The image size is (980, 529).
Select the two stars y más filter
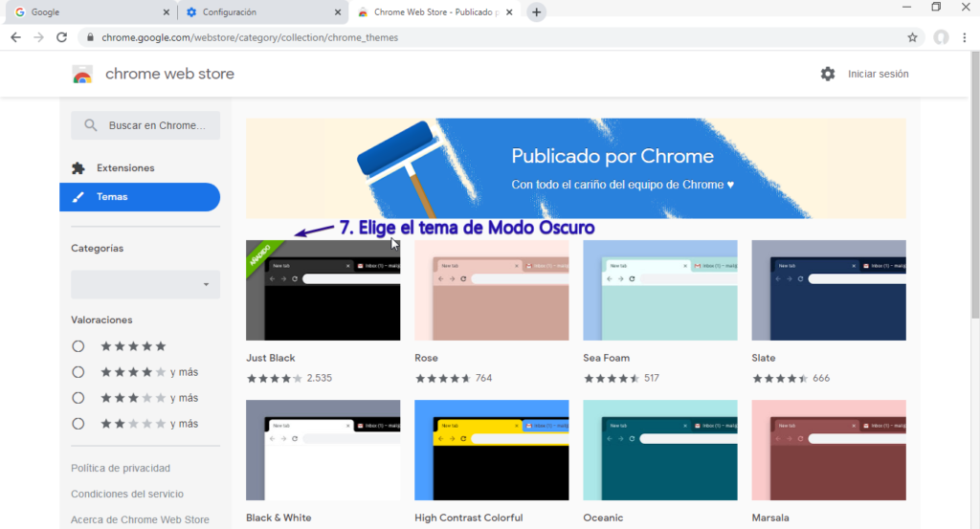point(78,424)
